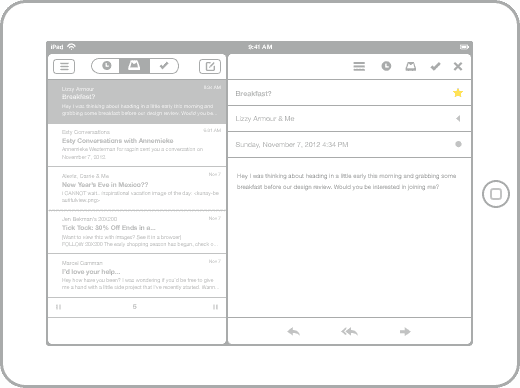The width and height of the screenshot is (520, 388).
Task: Open list options in message toolbar
Action: click(x=359, y=66)
